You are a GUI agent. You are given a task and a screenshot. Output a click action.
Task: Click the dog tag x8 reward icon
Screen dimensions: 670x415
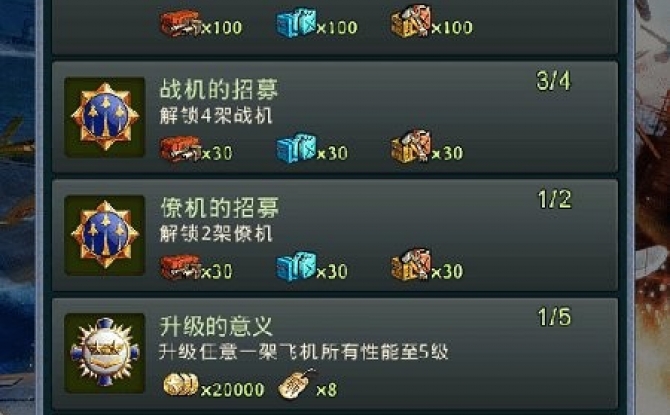pyautogui.click(x=297, y=385)
